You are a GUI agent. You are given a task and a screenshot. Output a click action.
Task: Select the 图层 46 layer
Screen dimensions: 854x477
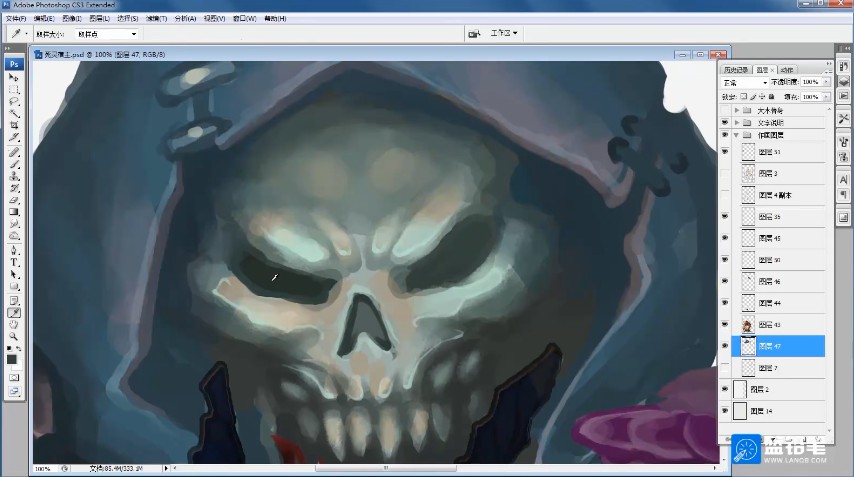pos(778,282)
